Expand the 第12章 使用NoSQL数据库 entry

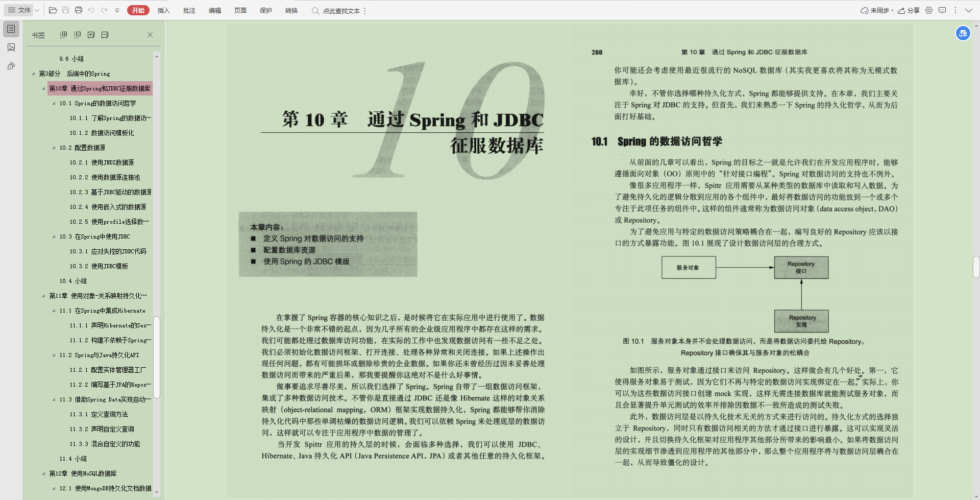44,473
